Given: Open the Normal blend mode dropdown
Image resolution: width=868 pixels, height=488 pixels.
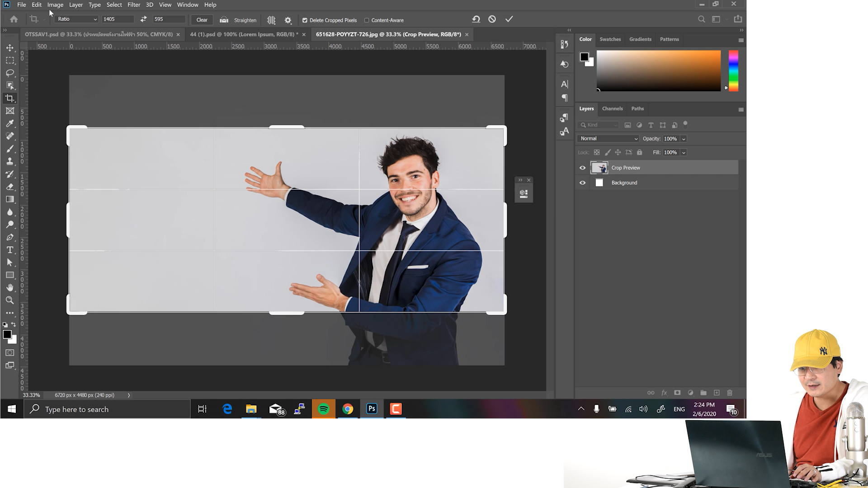Looking at the screenshot, I should pos(608,139).
